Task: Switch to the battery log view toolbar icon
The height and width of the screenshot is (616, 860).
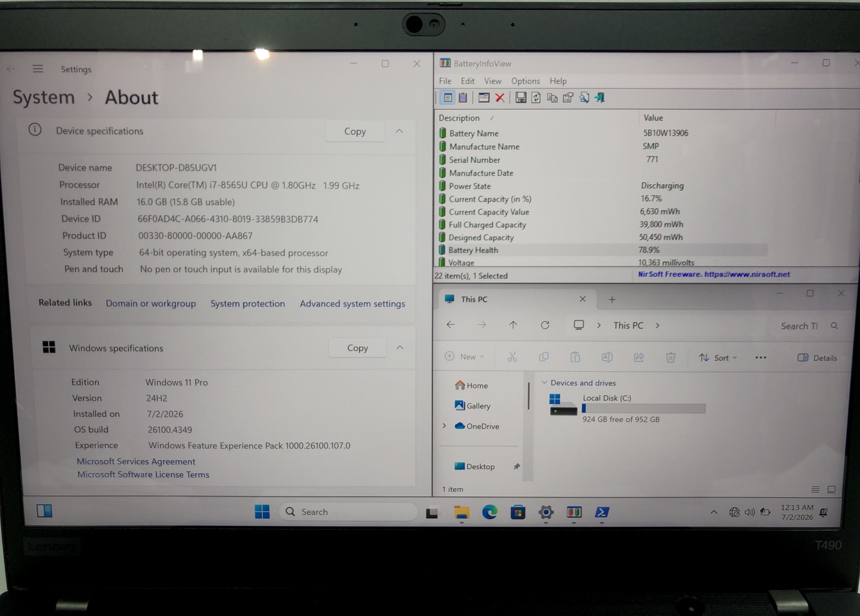Action: tap(463, 98)
